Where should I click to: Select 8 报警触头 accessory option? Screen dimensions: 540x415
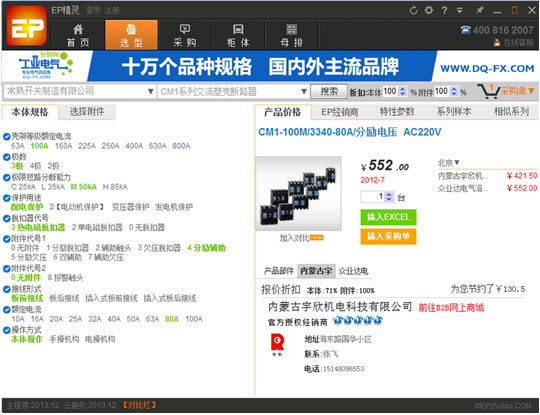[x=65, y=278]
